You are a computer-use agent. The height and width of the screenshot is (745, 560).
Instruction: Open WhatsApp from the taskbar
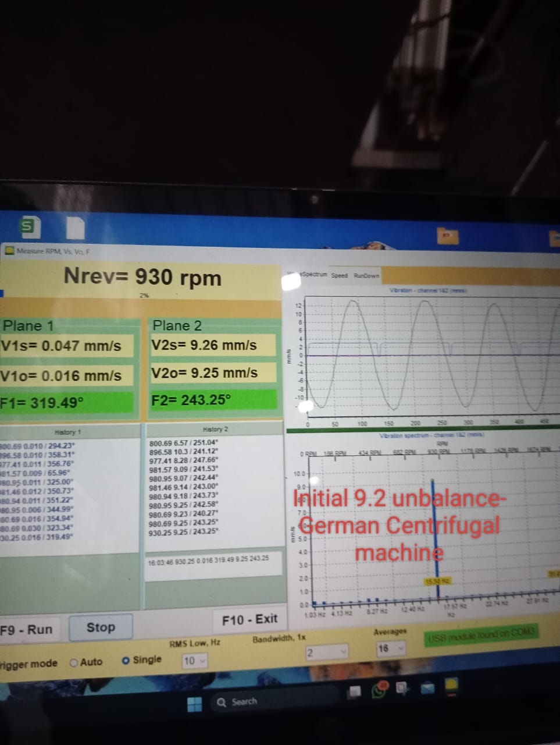[380, 690]
